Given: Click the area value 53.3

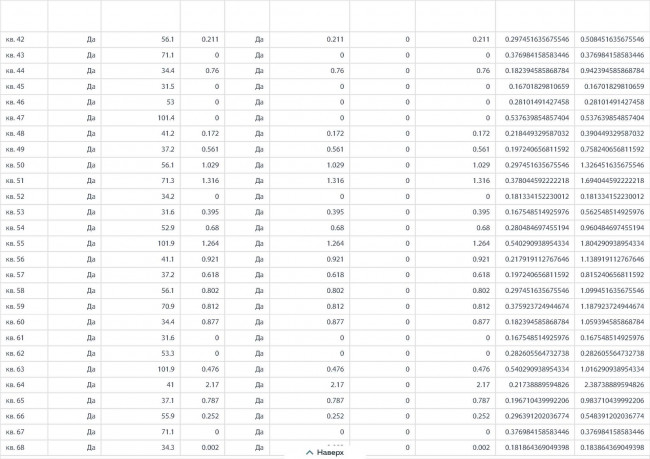Looking at the screenshot, I should (x=168, y=353).
